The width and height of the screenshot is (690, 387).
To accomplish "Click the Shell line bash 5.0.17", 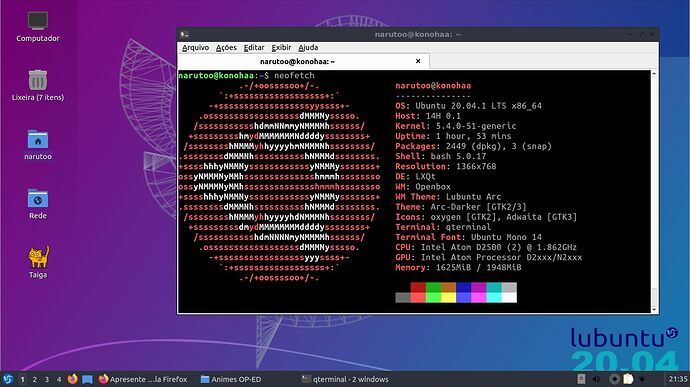I will [440, 156].
